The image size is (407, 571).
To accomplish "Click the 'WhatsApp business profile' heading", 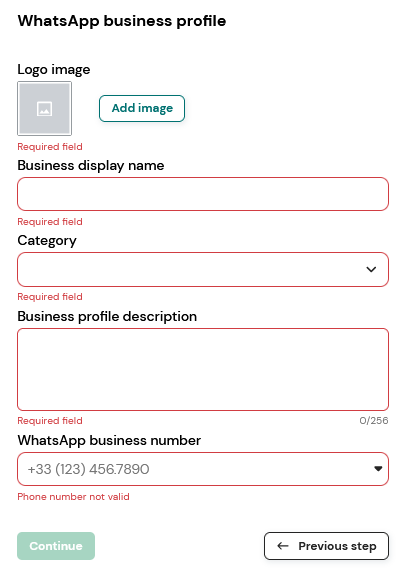I will (x=122, y=21).
